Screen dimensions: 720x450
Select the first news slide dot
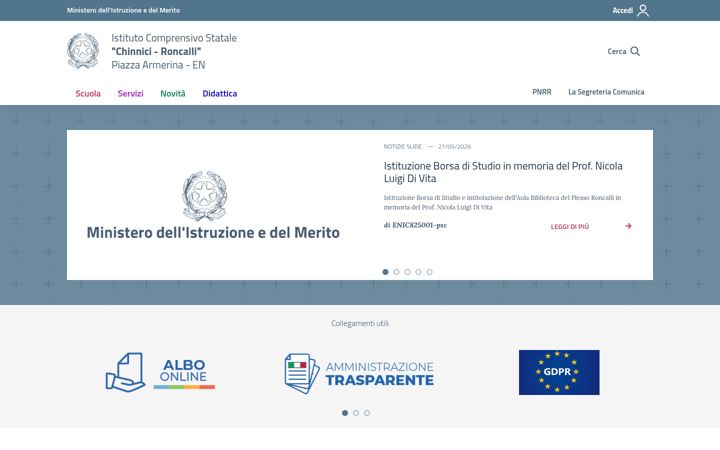pyautogui.click(x=385, y=272)
